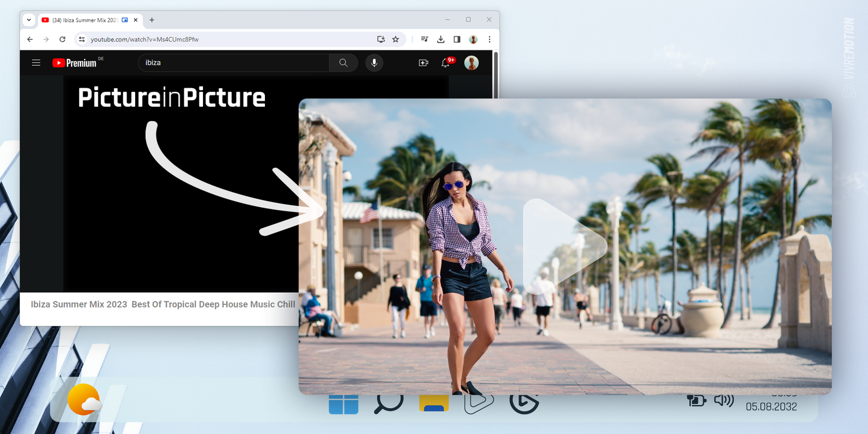868x434 pixels.
Task: Toggle the Chrome side panel
Action: [457, 39]
